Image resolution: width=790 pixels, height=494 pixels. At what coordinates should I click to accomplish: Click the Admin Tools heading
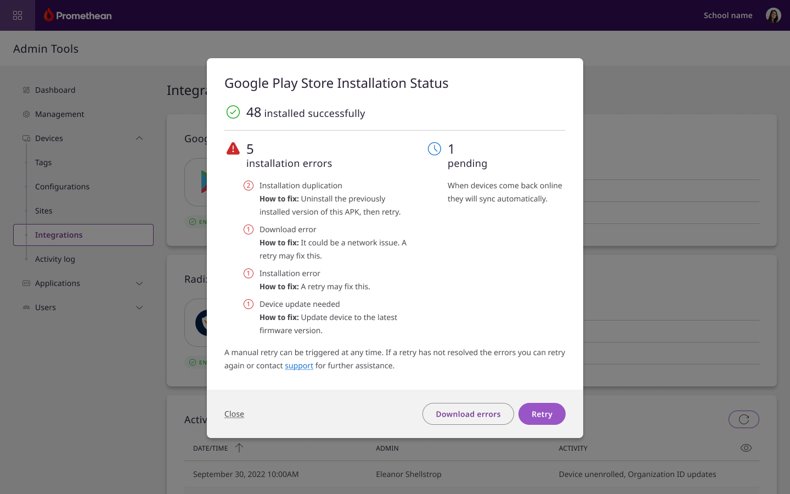coord(46,49)
